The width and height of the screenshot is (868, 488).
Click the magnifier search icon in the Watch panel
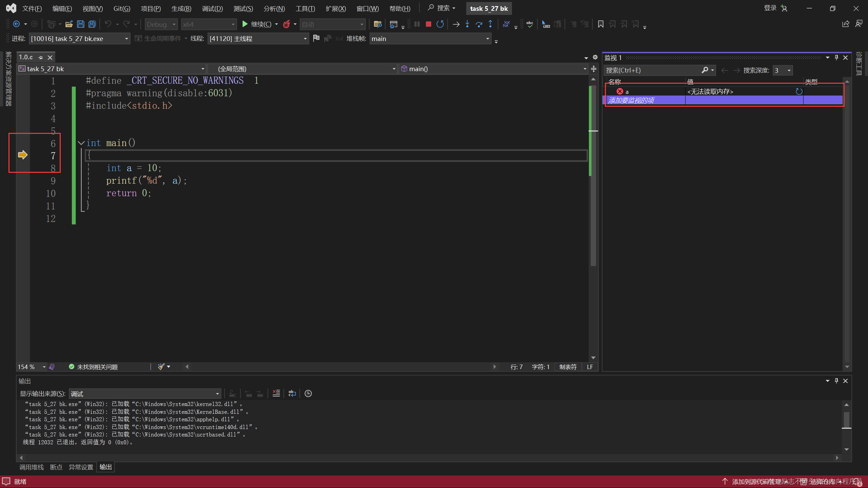tap(705, 70)
